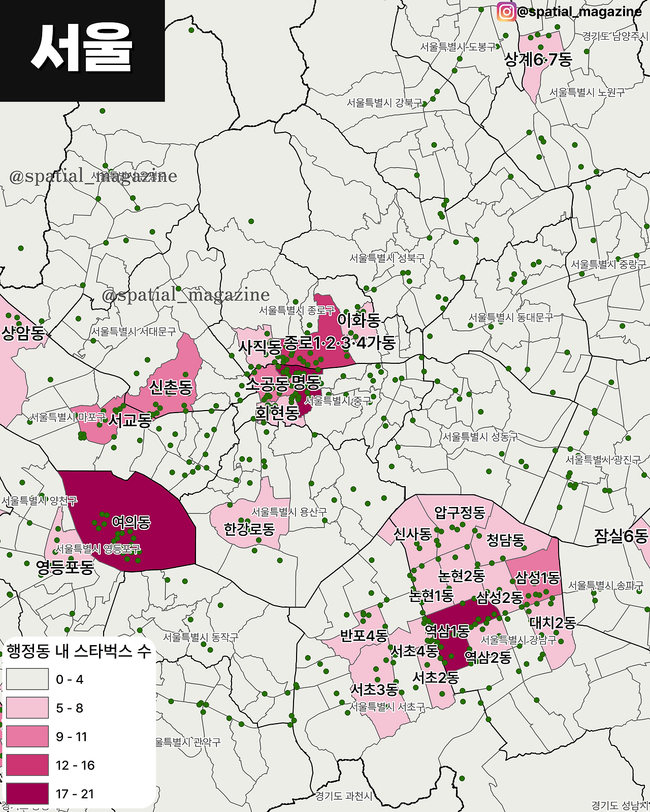Select the 서울특별시 마포구 district label

click(68, 417)
